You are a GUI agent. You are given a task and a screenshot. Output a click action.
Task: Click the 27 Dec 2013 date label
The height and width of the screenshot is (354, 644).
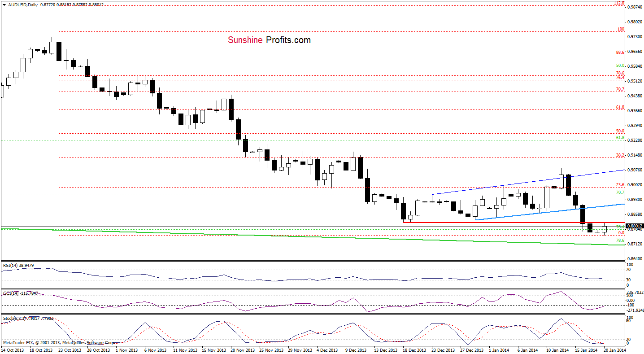click(x=472, y=350)
